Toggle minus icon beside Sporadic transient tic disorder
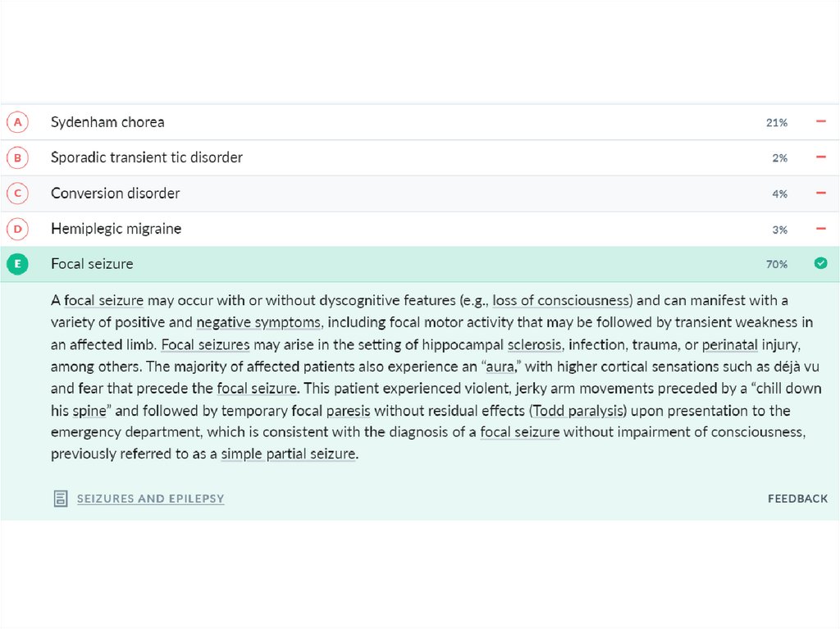The width and height of the screenshot is (840, 629). coord(820,157)
